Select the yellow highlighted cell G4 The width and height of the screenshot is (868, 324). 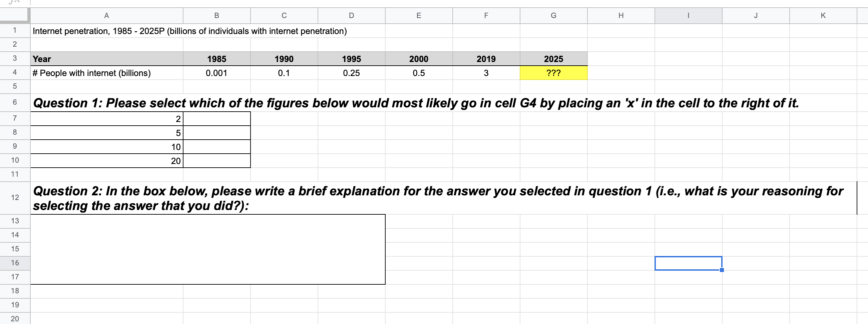(554, 72)
